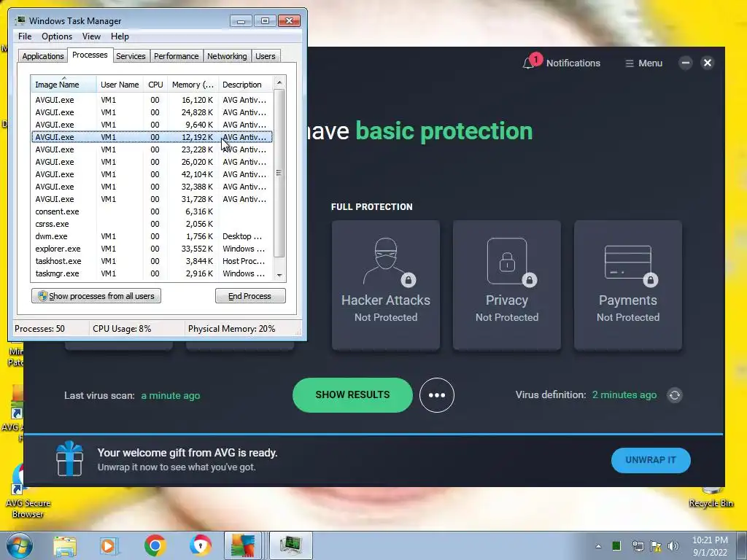This screenshot has width=747, height=560.
Task: Open the Recycle Bin desktop icon
Action: (x=711, y=497)
